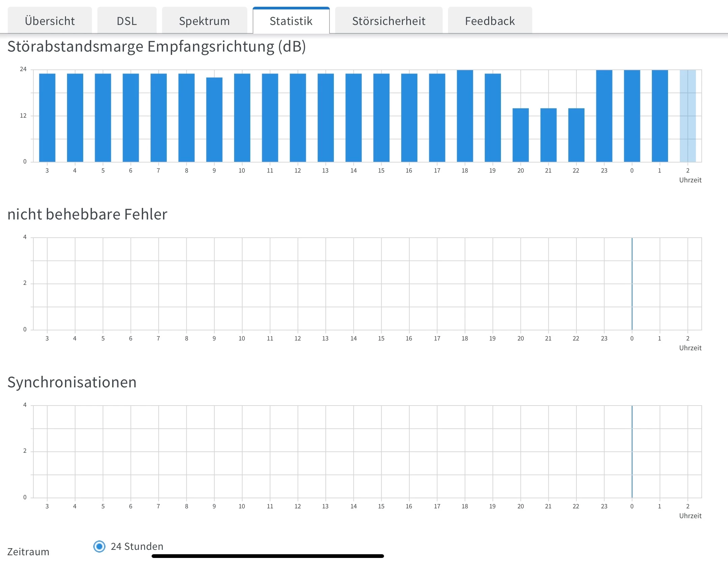
Task: Click the hour 9 bar in SNR chart
Action: pyautogui.click(x=214, y=120)
